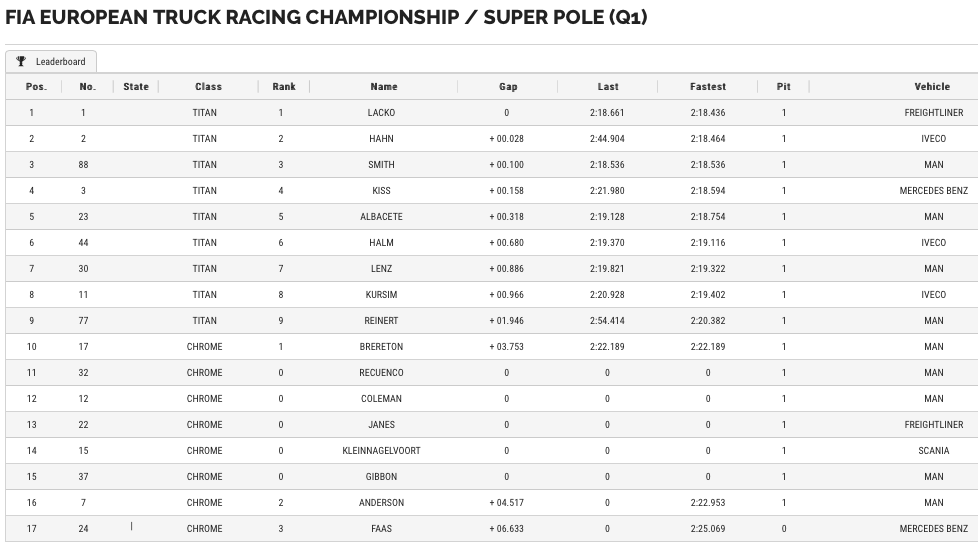Screen dimensions: 978x551
Task: Click the page title Super Pole (Q1)
Action: pyautogui.click(x=566, y=17)
